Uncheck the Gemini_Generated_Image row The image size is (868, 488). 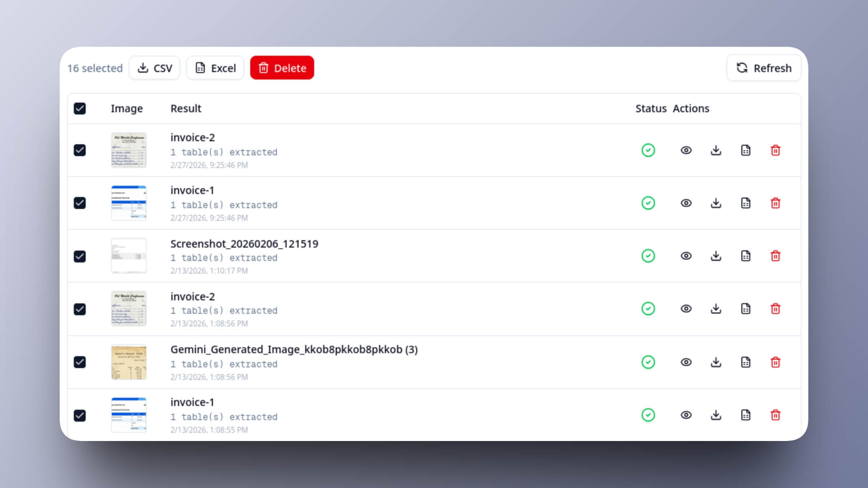pos(80,362)
